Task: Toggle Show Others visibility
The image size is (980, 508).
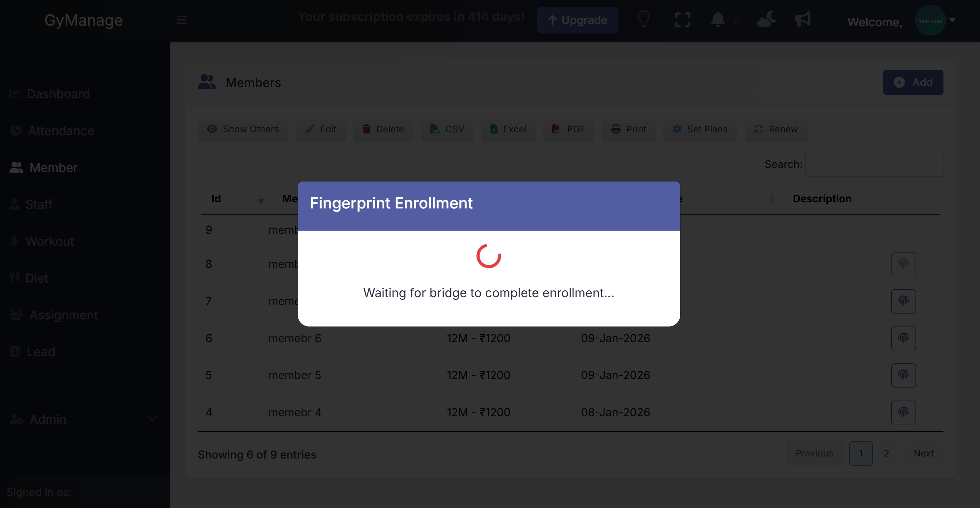Action: pos(242,129)
